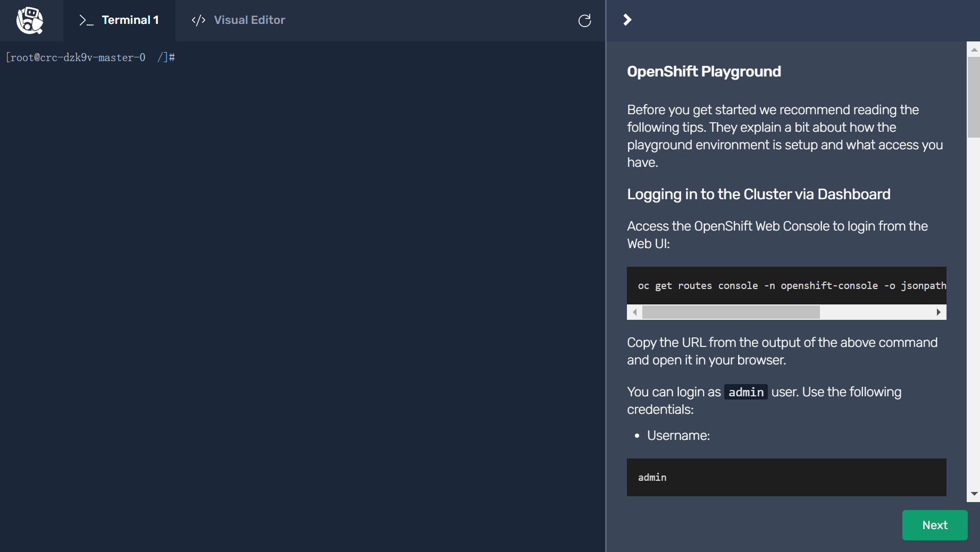Click the instructions panel's vertical scrollbar thumb
980x552 pixels.
click(x=974, y=97)
